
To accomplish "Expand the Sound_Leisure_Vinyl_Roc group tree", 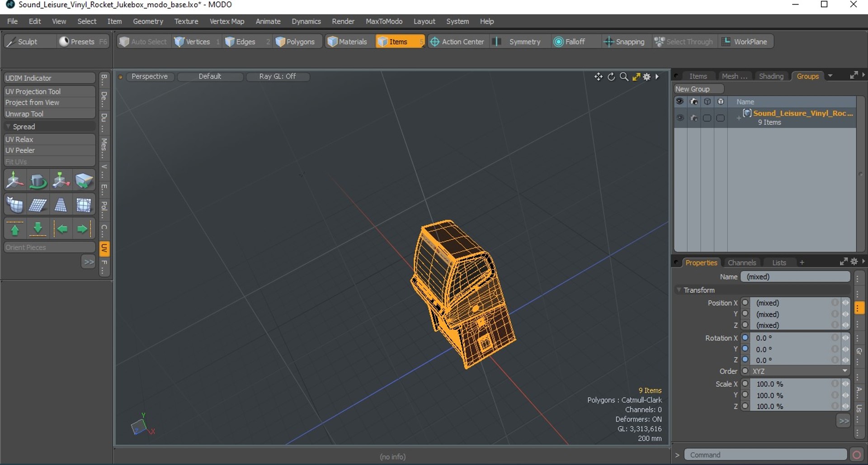I will point(738,118).
